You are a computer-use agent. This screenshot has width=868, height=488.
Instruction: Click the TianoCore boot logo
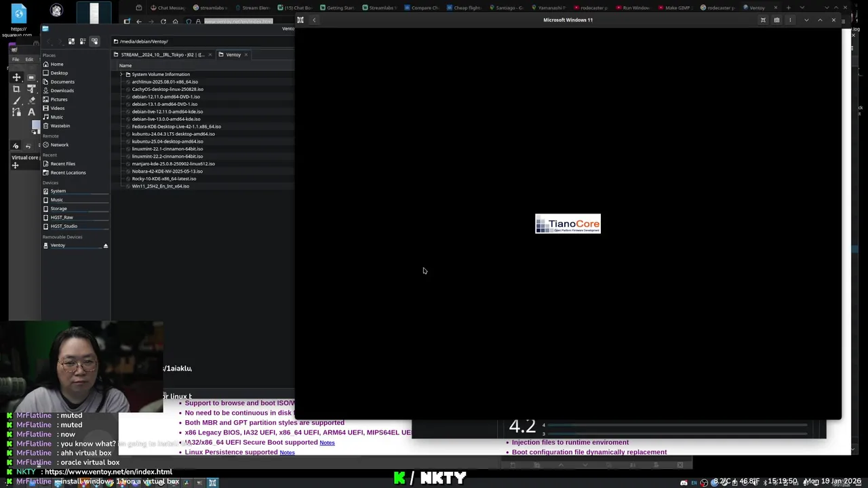(x=568, y=224)
